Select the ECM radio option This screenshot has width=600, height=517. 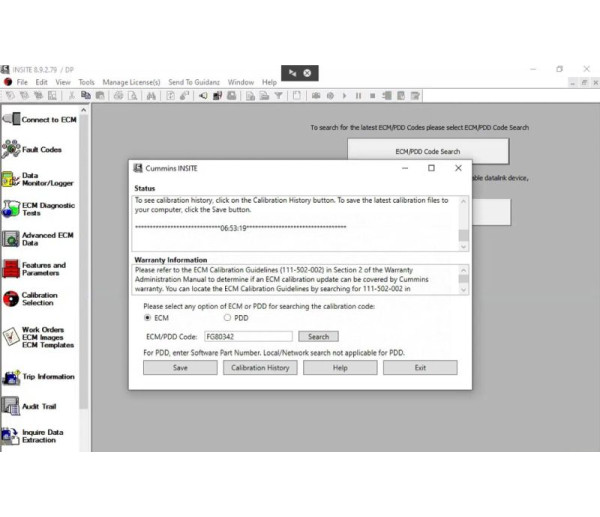click(149, 318)
